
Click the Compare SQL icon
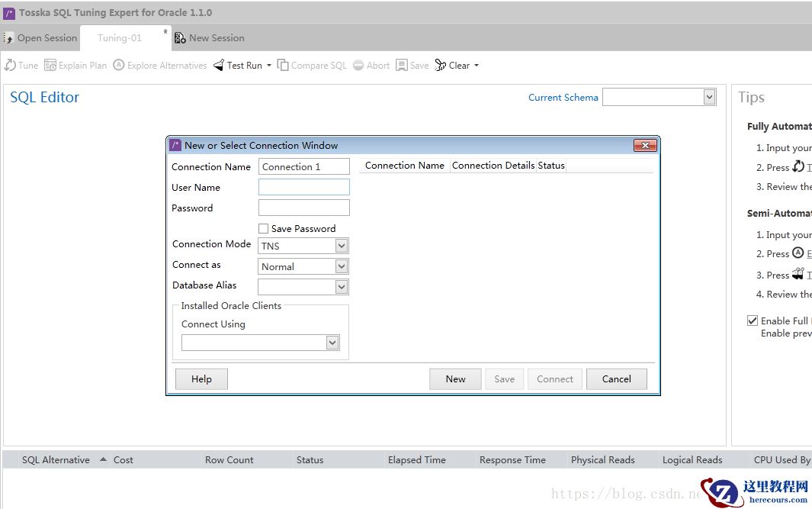coord(283,66)
